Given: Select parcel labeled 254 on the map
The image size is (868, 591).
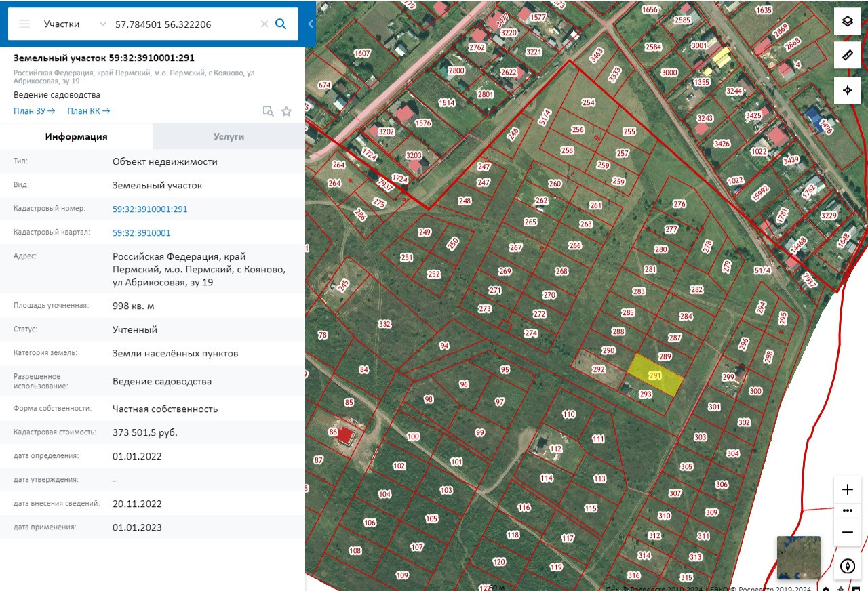Looking at the screenshot, I should (588, 103).
